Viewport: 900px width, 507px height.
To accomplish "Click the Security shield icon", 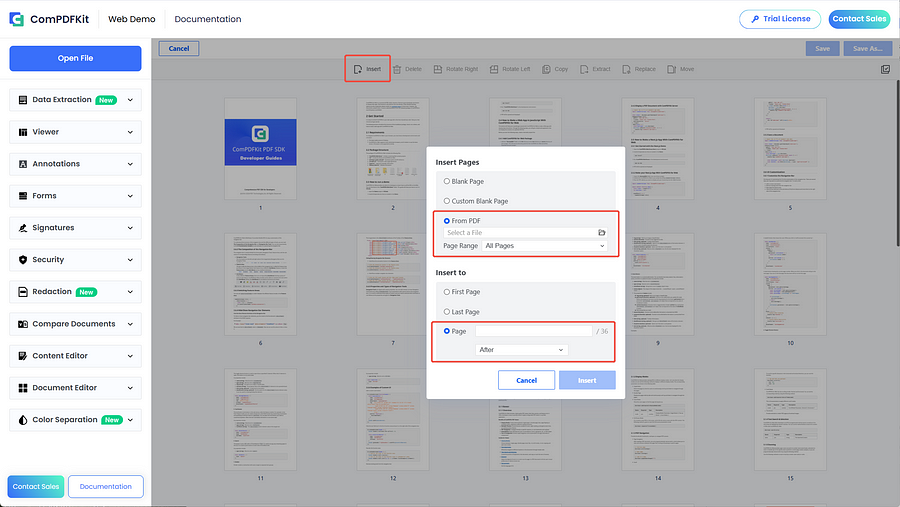I will [23, 260].
